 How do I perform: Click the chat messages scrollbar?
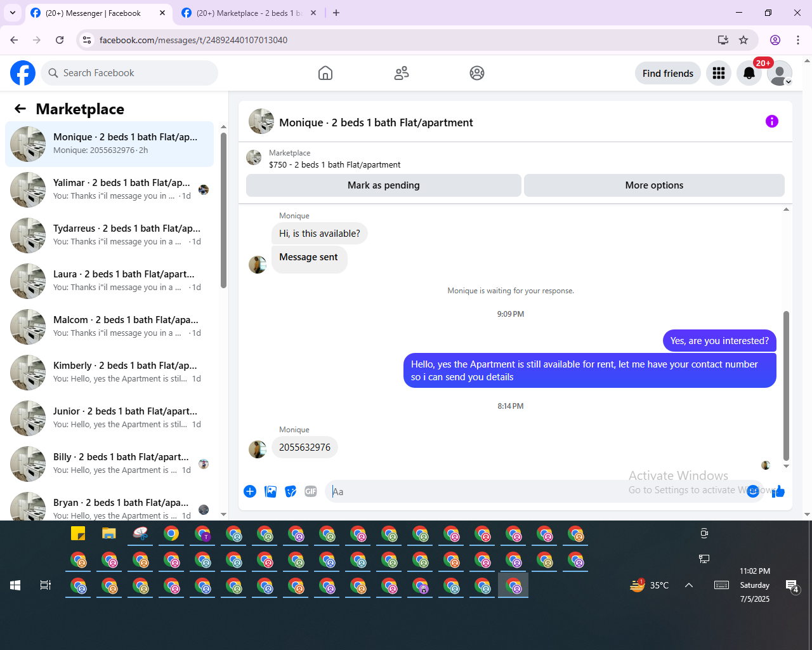(786, 385)
